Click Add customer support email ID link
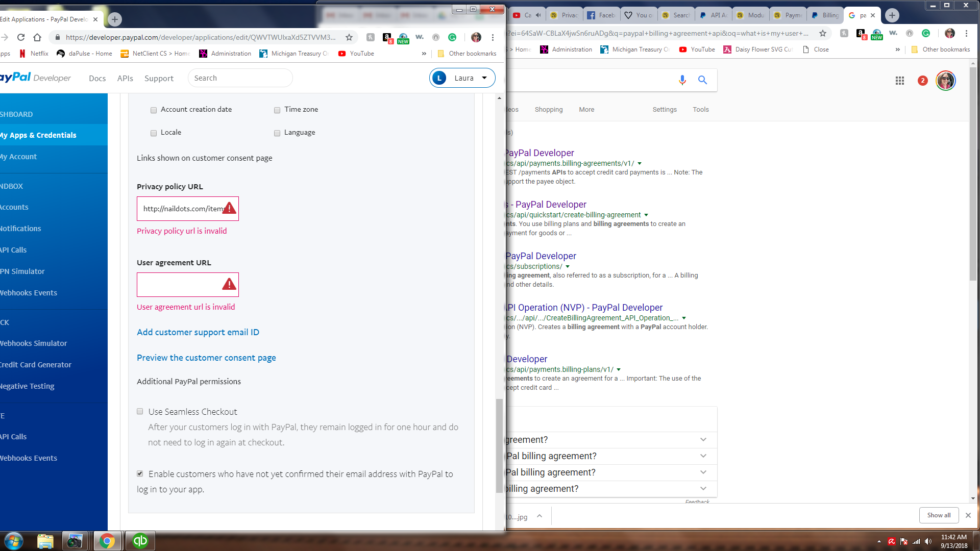 (198, 332)
